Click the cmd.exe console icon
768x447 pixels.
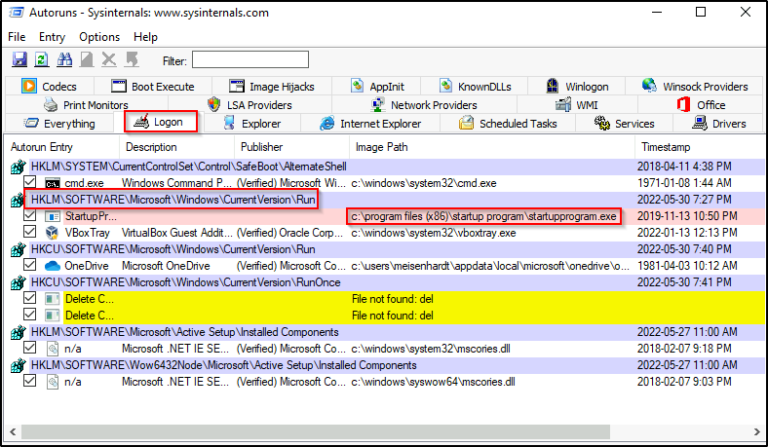52,184
